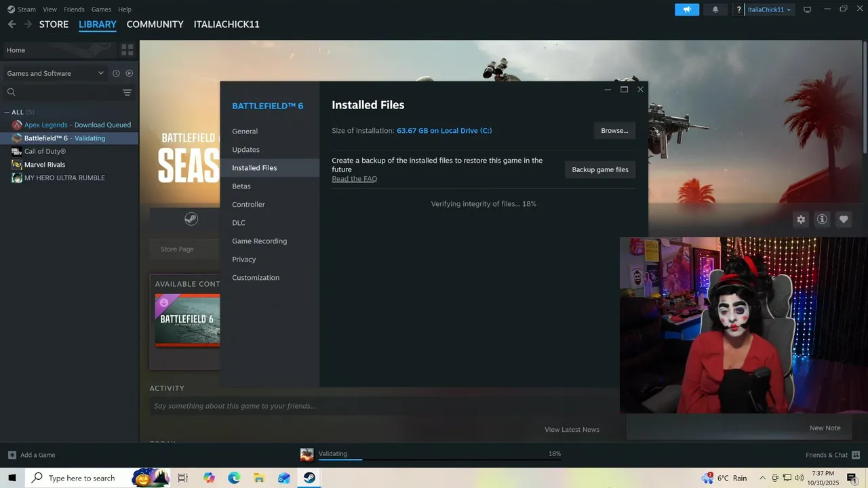Add game to favorites with heart icon

(844, 219)
